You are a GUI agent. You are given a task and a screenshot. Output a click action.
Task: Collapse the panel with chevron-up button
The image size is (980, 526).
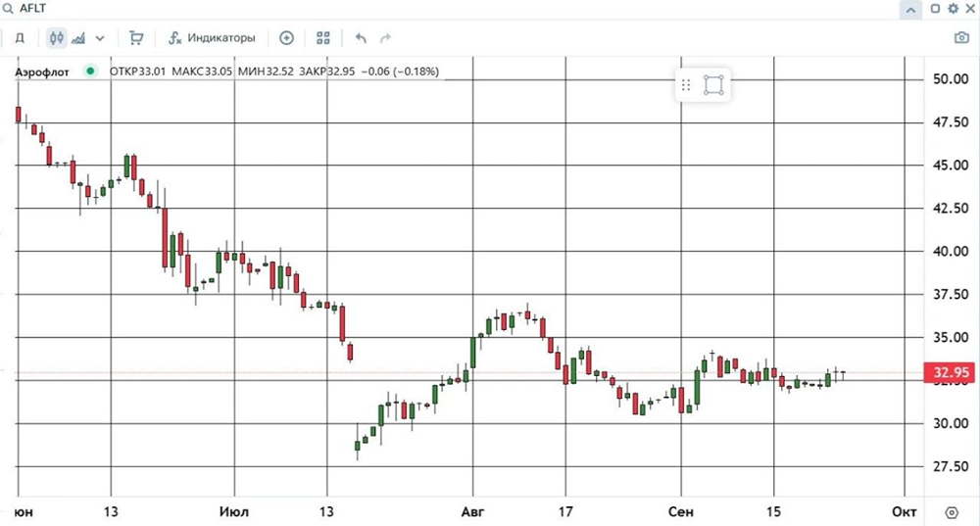click(x=910, y=10)
